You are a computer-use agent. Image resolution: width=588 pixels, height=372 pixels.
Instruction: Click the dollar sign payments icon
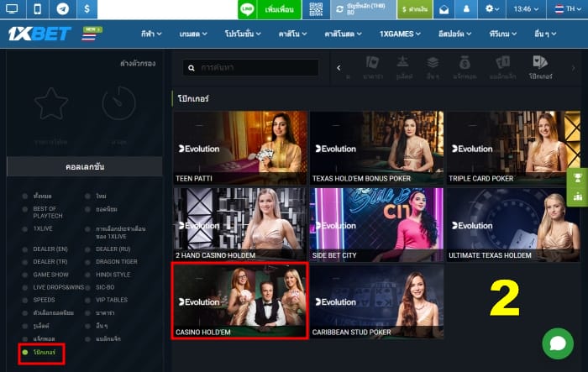[x=87, y=9]
